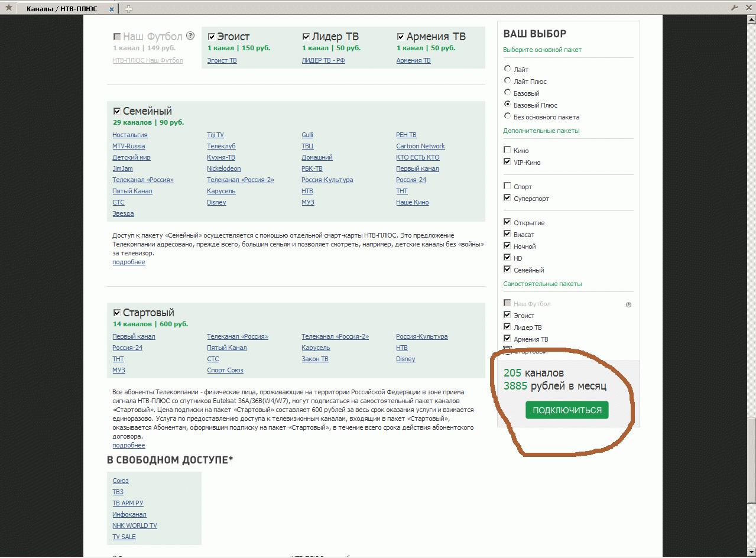Viewport: 756px width, 558px height.
Task: Open the Инфоканал free channel link
Action: pos(129,514)
